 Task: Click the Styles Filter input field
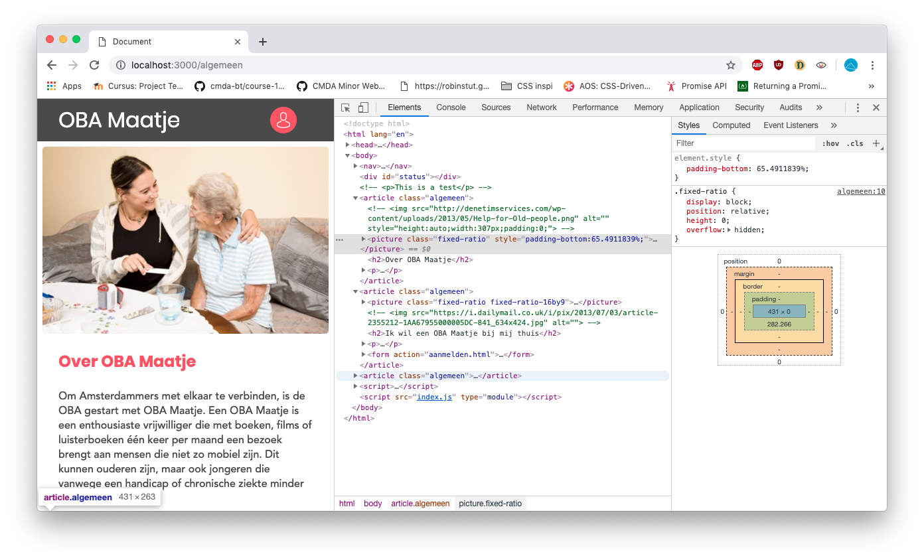point(744,143)
